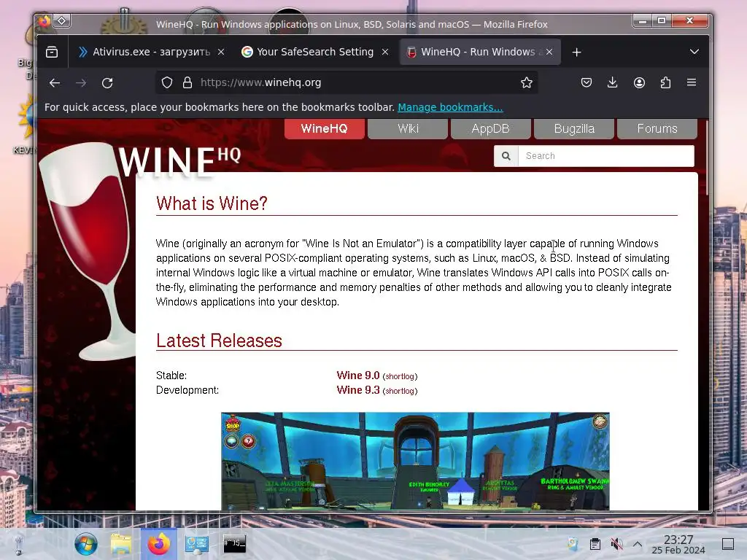Click the WineHQ search magnifier button
Image resolution: width=747 pixels, height=560 pixels.
(x=506, y=156)
